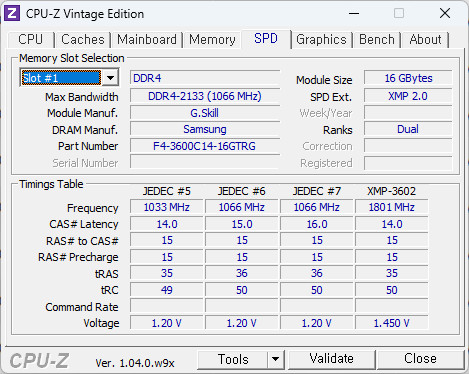Show the About tab
Screen dimensions: 469x374
(x=425, y=39)
